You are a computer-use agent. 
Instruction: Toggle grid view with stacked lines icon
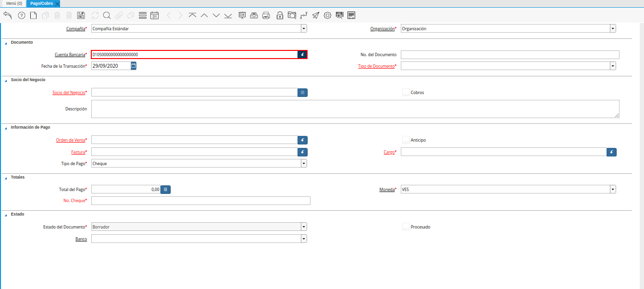(142, 15)
